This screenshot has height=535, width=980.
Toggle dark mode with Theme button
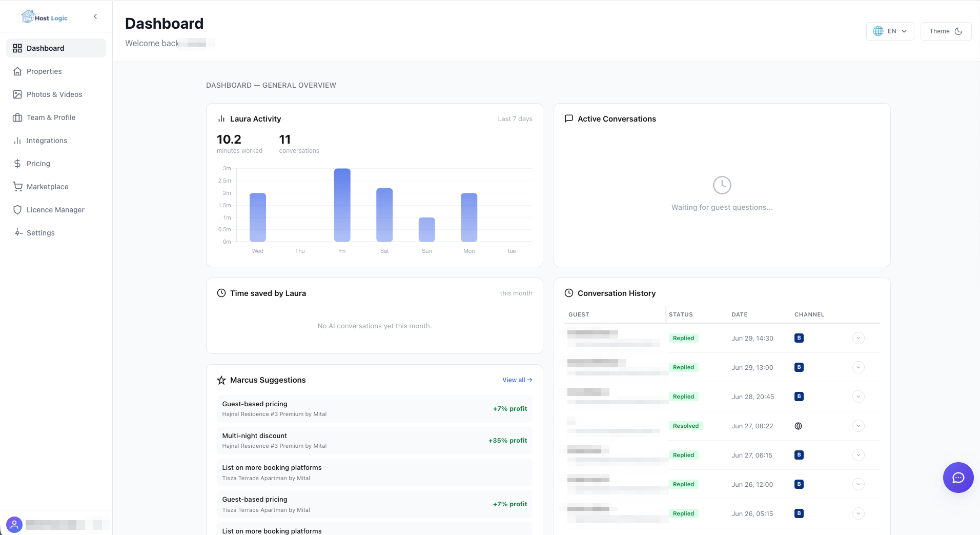pos(946,31)
